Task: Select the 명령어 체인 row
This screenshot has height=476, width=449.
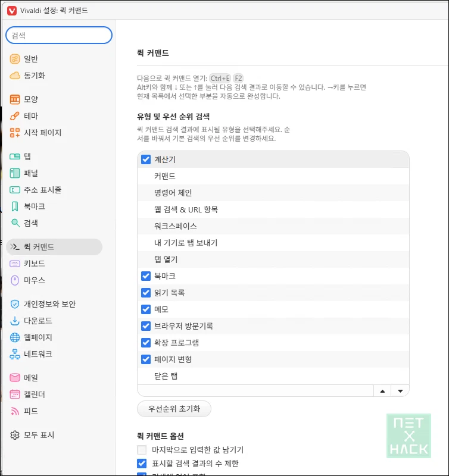Action: tap(273, 193)
